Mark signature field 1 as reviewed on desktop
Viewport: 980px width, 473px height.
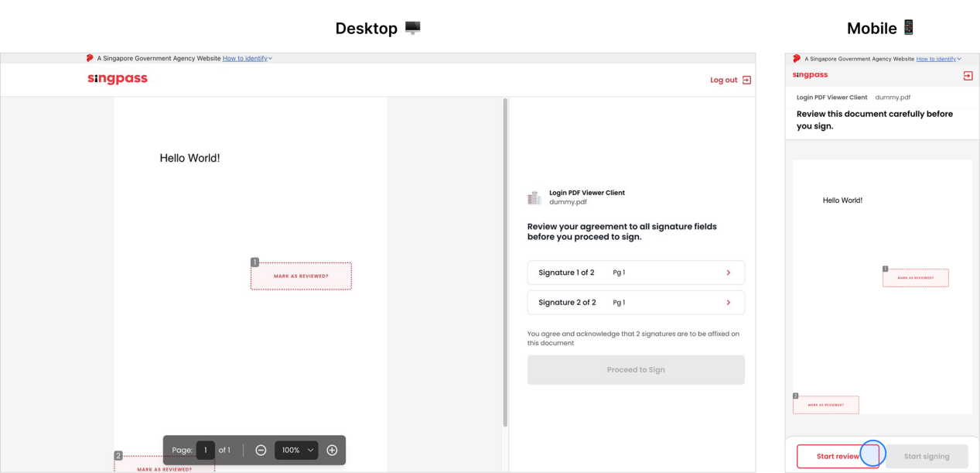click(x=301, y=276)
